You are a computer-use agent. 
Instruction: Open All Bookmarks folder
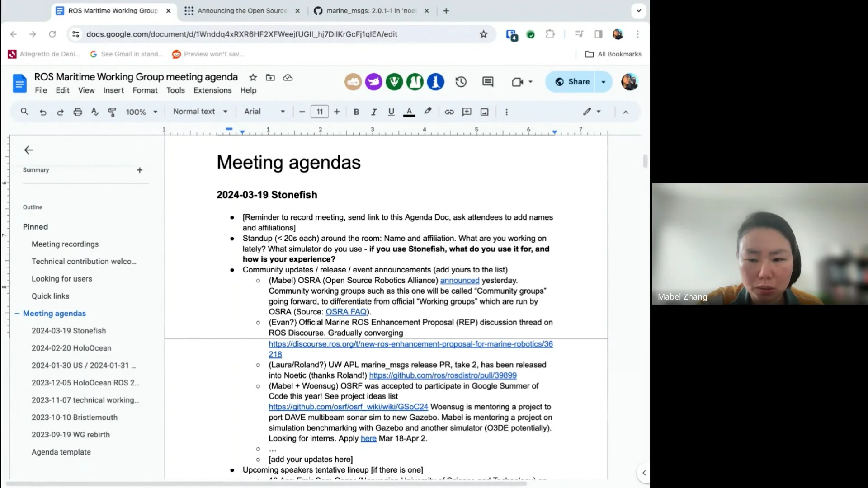[x=613, y=54]
